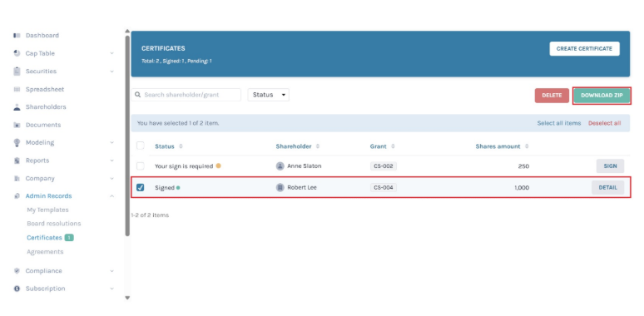Click the Subscription dollar icon
644x316 pixels.
click(x=17, y=289)
